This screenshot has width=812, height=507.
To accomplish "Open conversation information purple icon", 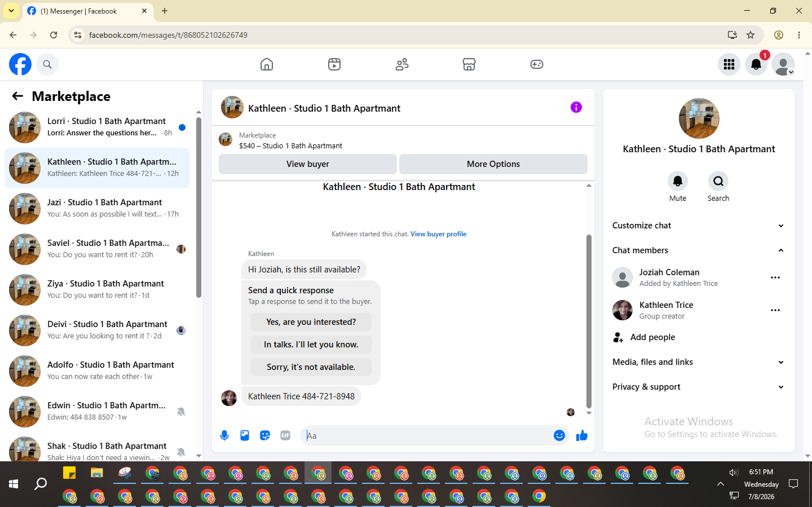I will pos(576,107).
